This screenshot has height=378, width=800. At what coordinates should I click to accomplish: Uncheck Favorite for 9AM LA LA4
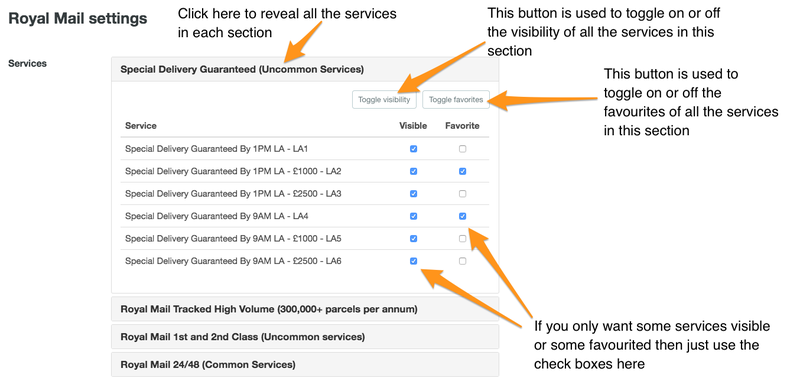(x=462, y=216)
